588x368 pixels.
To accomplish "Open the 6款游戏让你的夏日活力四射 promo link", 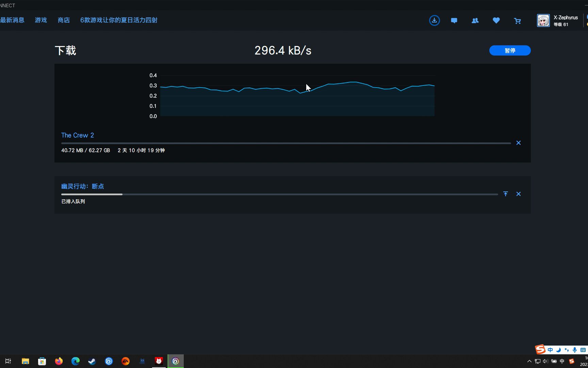I will 119,20.
